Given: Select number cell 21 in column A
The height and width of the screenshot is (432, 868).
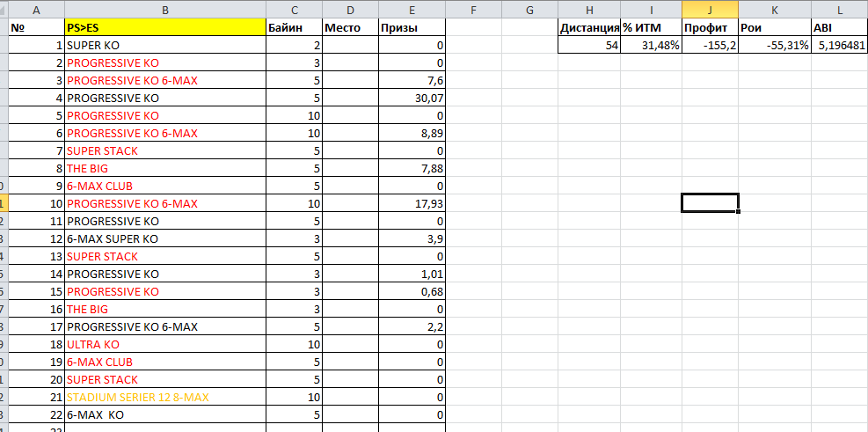Looking at the screenshot, I should pyautogui.click(x=37, y=397).
